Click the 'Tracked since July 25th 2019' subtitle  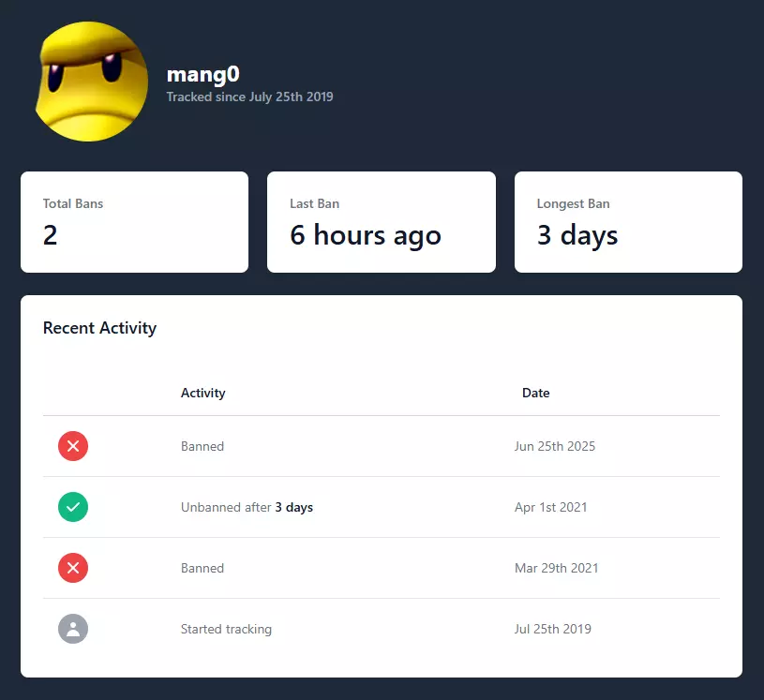pyautogui.click(x=250, y=97)
